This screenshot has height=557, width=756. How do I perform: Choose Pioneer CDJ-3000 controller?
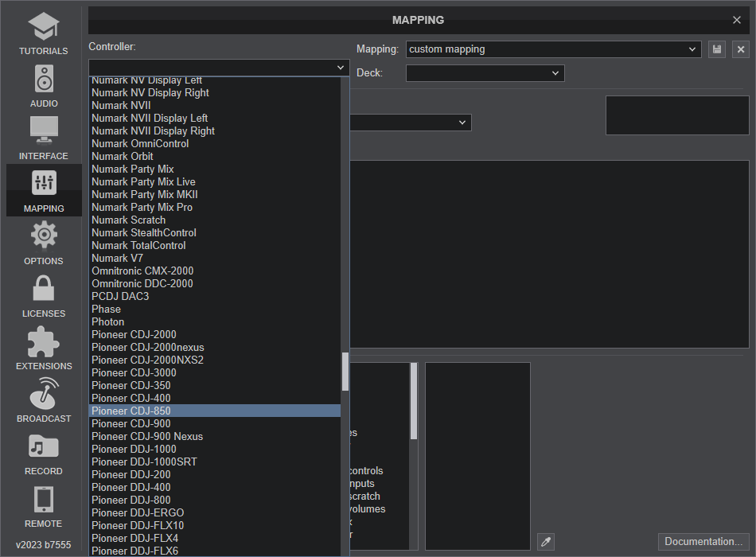point(215,372)
